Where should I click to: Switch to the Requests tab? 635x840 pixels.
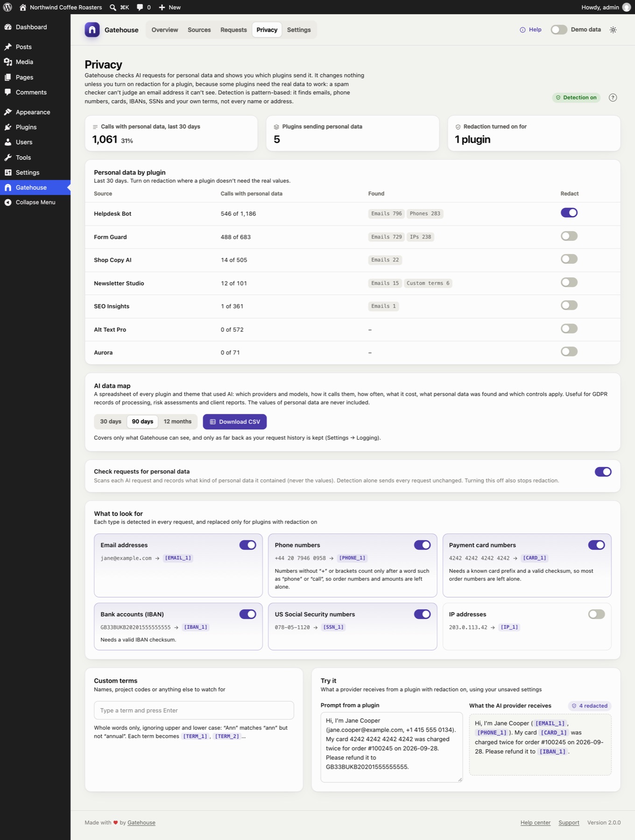233,30
